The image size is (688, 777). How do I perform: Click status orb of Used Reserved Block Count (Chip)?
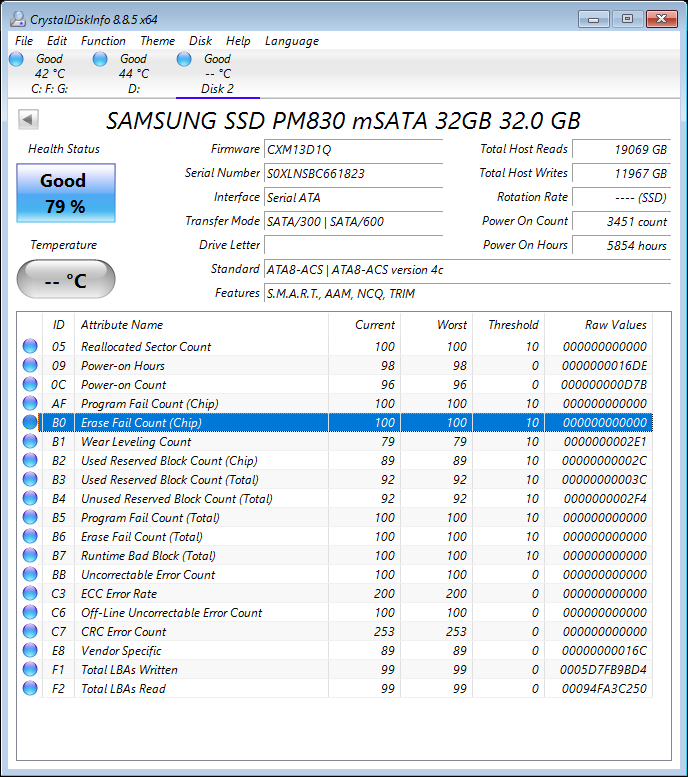click(30, 460)
